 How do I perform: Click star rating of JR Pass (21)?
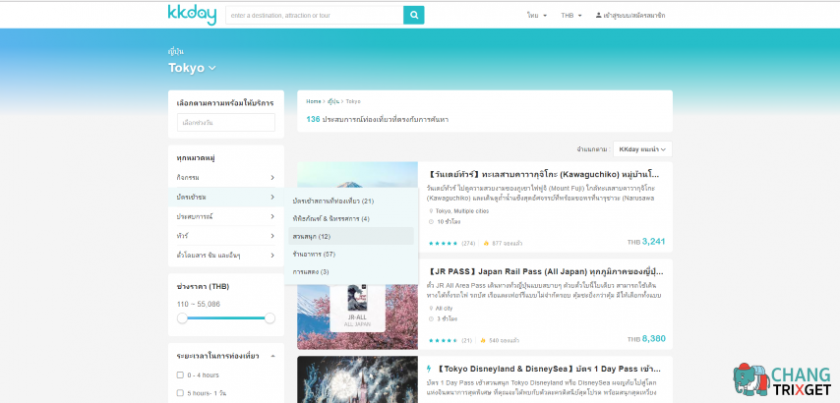443,340
